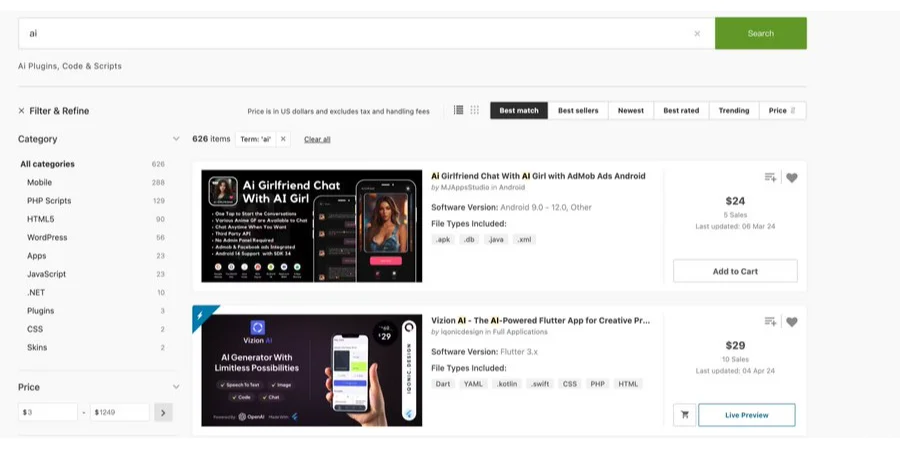Add Ai Girlfriend Chat to collection icon
The image size is (900, 450).
pyautogui.click(x=770, y=178)
